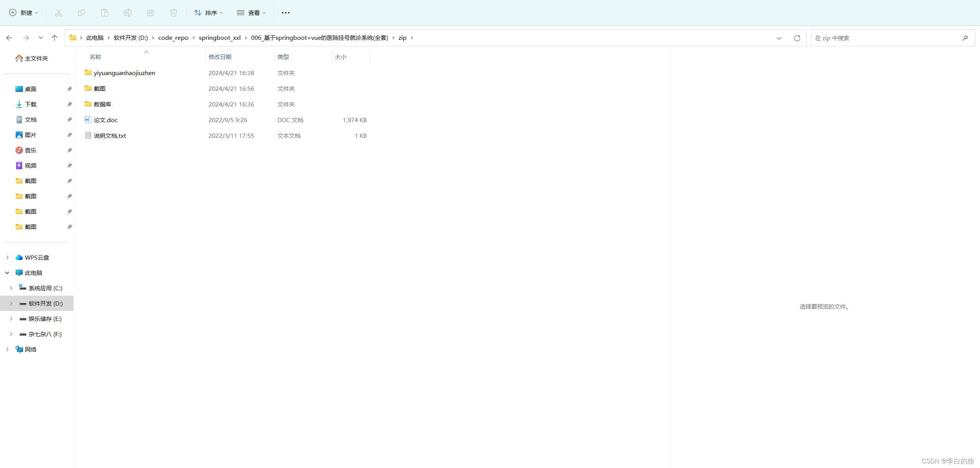This screenshot has height=468, width=980.
Task: Click the Rename icon in the toolbar
Action: click(128, 13)
